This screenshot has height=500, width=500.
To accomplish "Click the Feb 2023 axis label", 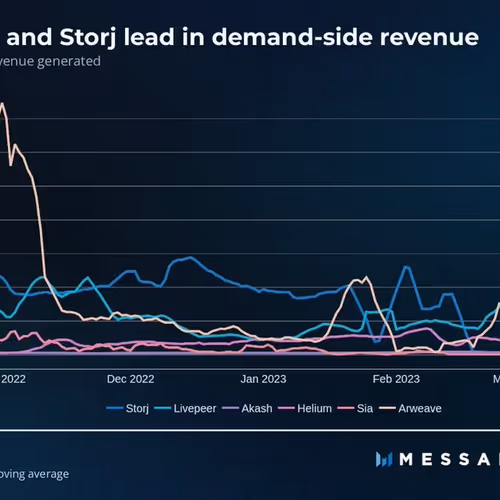I will coord(396,379).
